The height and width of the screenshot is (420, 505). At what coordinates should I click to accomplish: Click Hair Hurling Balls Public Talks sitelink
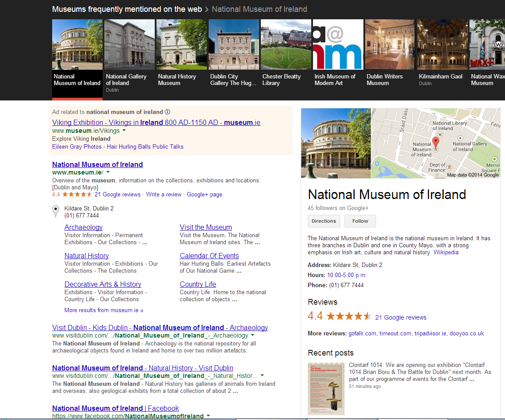[x=145, y=146]
